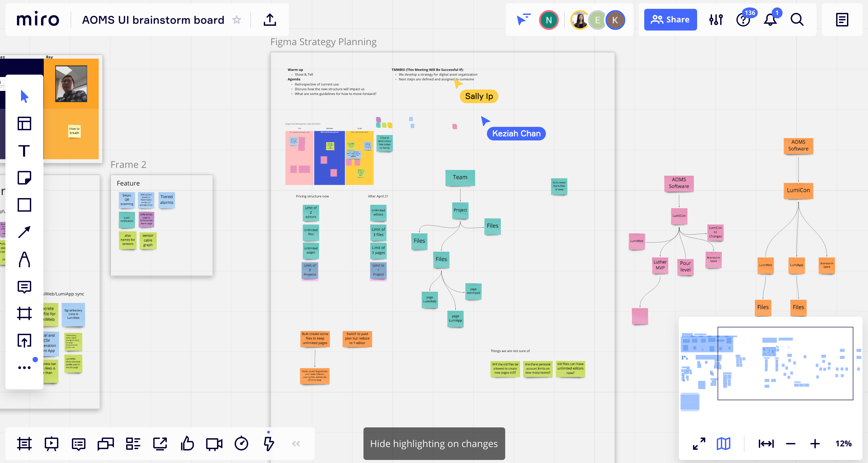Fit the board to the screen
Image resolution: width=868 pixels, height=463 pixels.
click(x=766, y=444)
